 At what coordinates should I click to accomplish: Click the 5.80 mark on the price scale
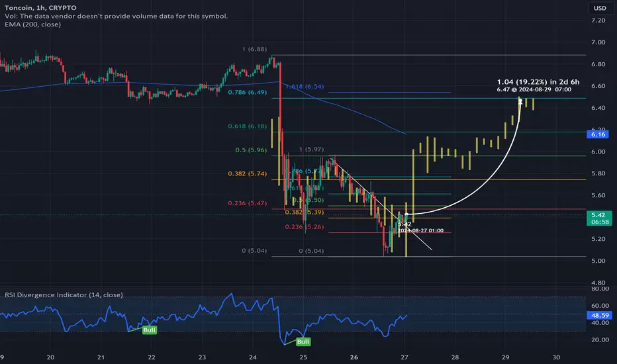[598, 173]
